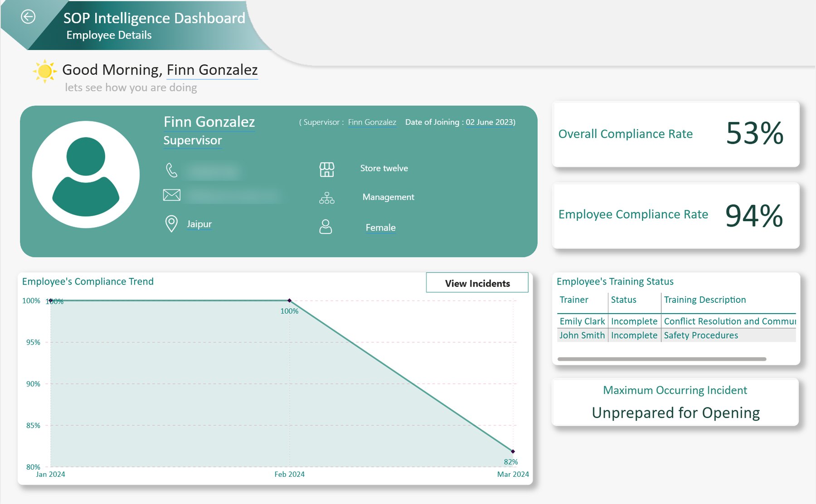This screenshot has height=504, width=816.
Task: Click the Employee's Compliance Trend title
Action: 88,281
